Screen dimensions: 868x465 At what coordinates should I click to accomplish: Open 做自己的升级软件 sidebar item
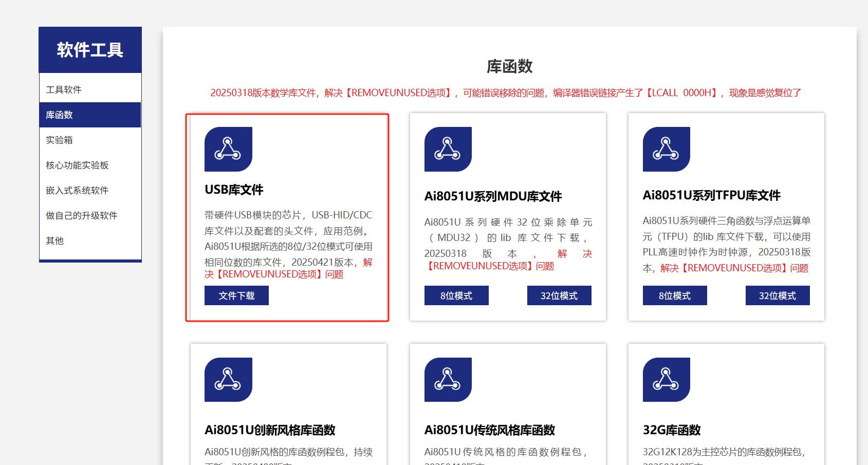tap(82, 216)
